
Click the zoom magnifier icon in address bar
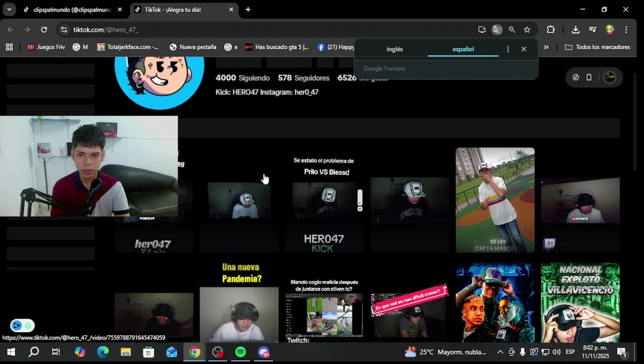point(512,30)
